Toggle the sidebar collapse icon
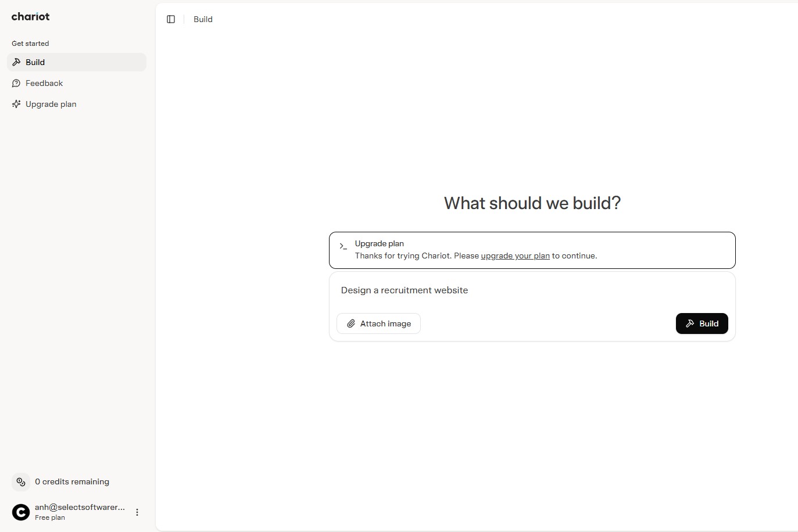 coord(171,19)
